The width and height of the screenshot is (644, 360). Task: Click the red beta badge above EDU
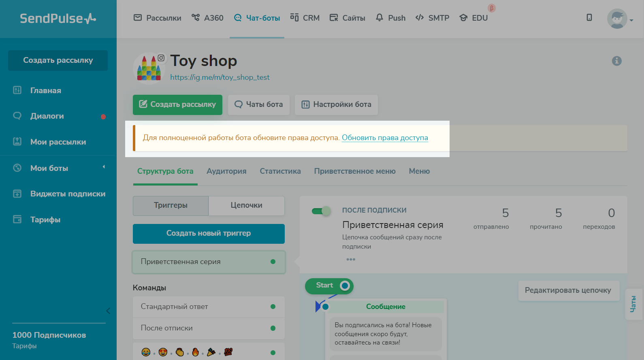click(x=492, y=8)
